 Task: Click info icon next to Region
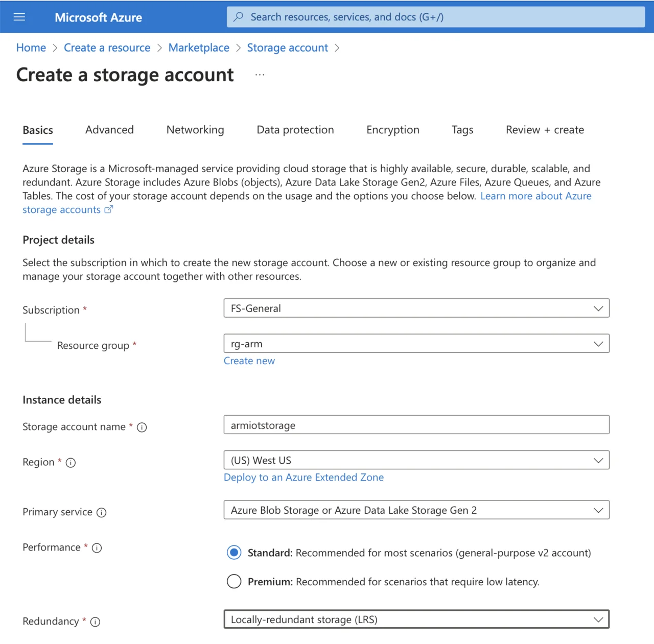point(71,463)
